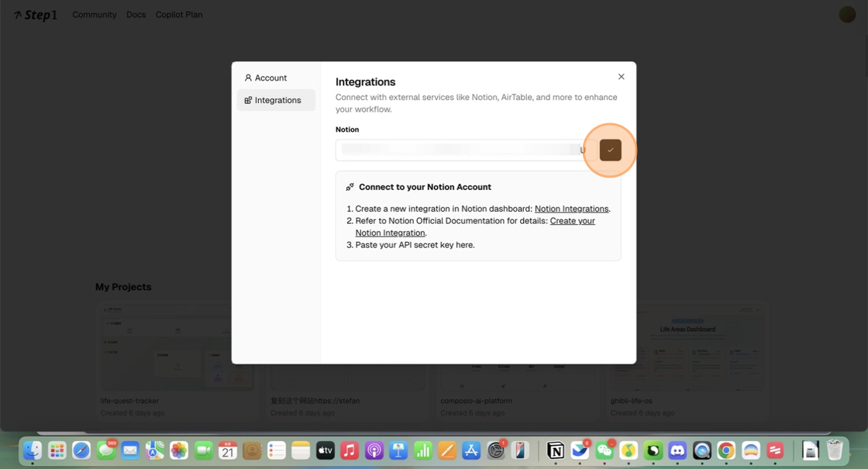Open the user avatar menu at top right
Viewport: 868px width, 469px height.
coord(847,15)
